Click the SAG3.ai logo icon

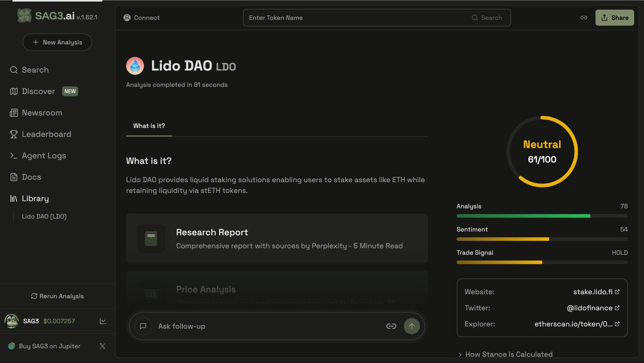tap(24, 16)
